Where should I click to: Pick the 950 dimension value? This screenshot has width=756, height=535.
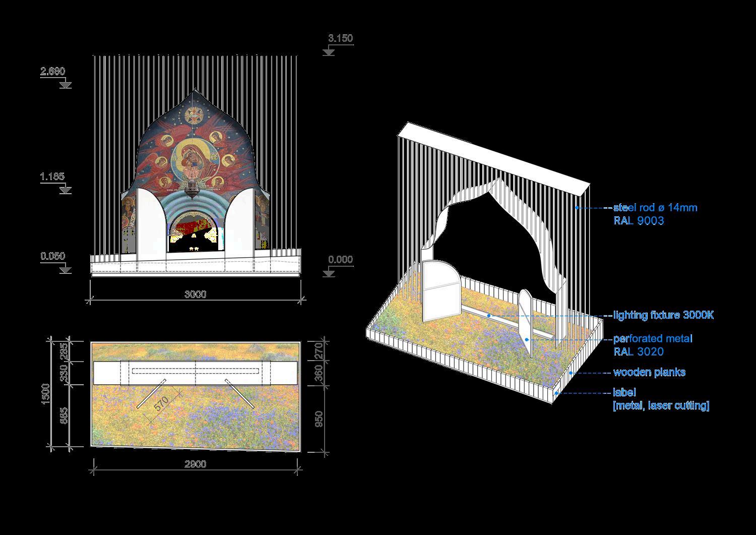coord(319,420)
